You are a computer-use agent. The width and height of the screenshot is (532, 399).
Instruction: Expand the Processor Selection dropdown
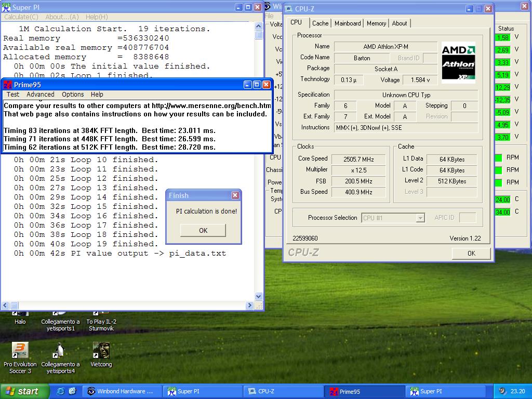pyautogui.click(x=420, y=218)
